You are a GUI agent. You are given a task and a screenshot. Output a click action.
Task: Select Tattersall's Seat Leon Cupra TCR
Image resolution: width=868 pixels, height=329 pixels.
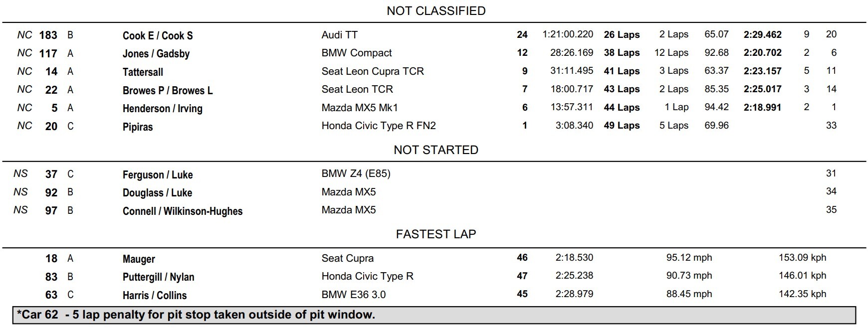click(x=373, y=71)
